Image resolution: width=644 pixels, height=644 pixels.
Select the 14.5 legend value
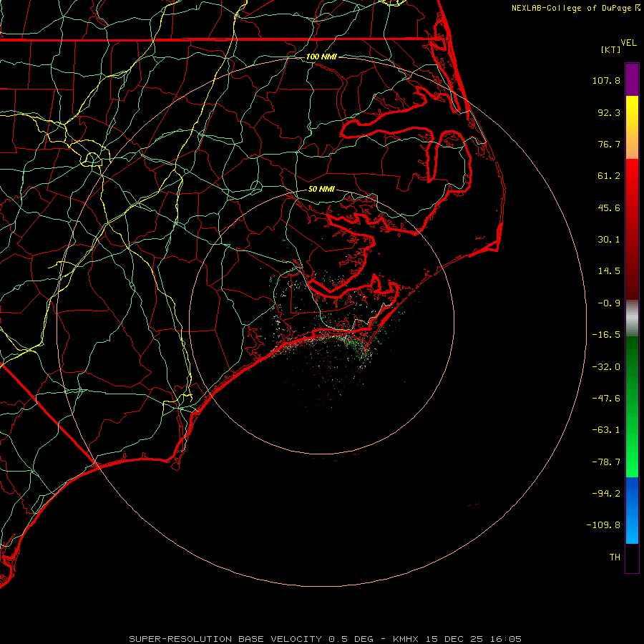[609, 271]
